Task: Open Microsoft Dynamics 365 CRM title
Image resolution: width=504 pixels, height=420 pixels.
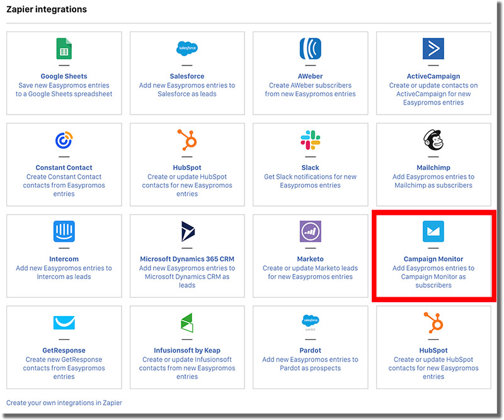Action: pyautogui.click(x=187, y=259)
